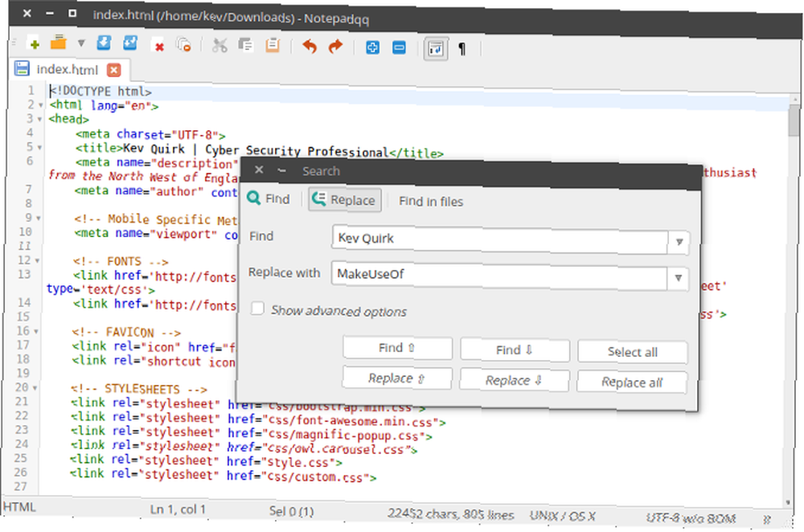
Task: Save the current document
Action: pos(104,43)
